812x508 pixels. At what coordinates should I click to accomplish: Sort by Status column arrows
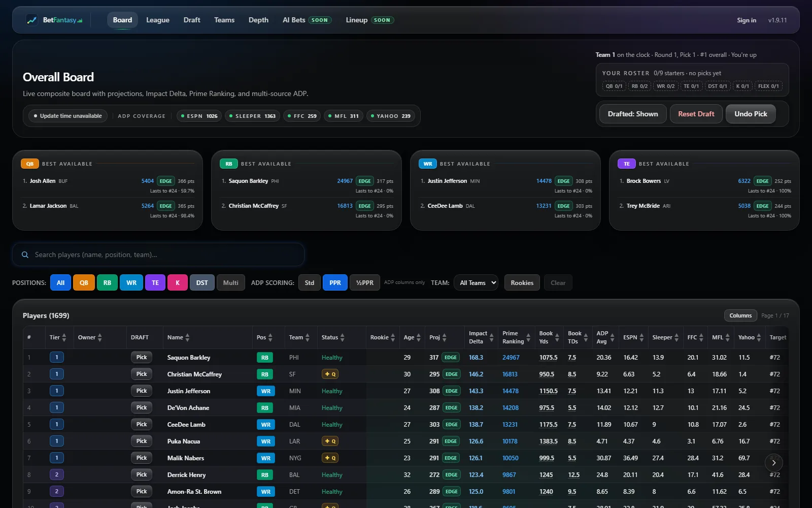[x=342, y=337]
